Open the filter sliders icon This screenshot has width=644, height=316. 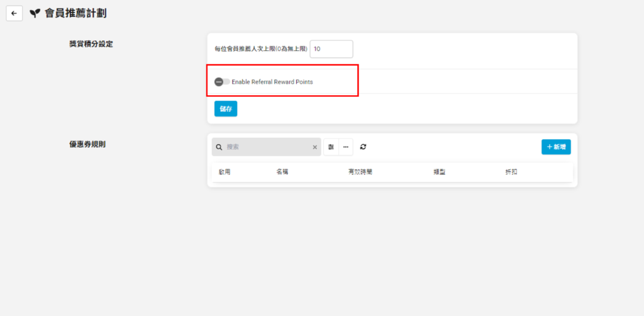point(331,147)
